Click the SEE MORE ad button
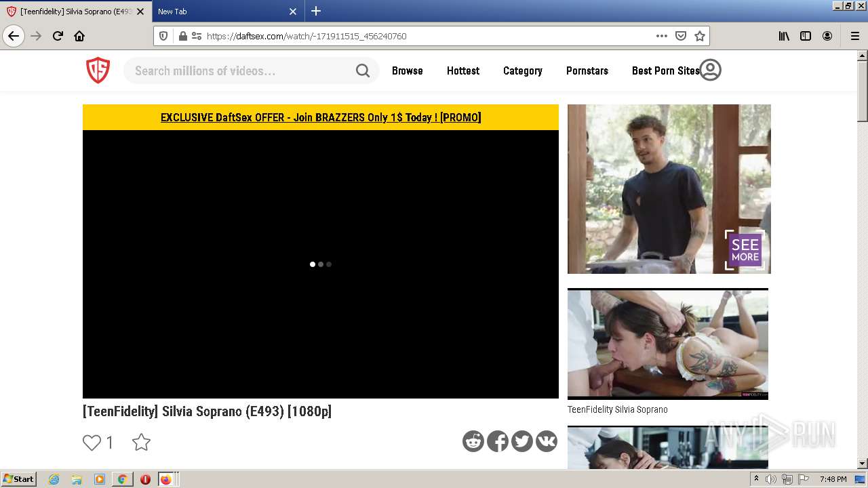This screenshot has height=488, width=868. pyautogui.click(x=745, y=250)
